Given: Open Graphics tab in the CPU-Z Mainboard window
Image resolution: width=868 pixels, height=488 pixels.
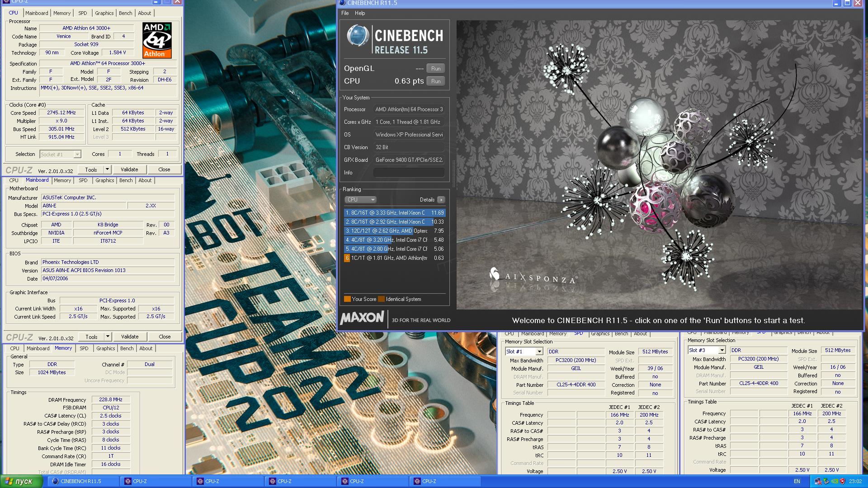Looking at the screenshot, I should coord(105,180).
